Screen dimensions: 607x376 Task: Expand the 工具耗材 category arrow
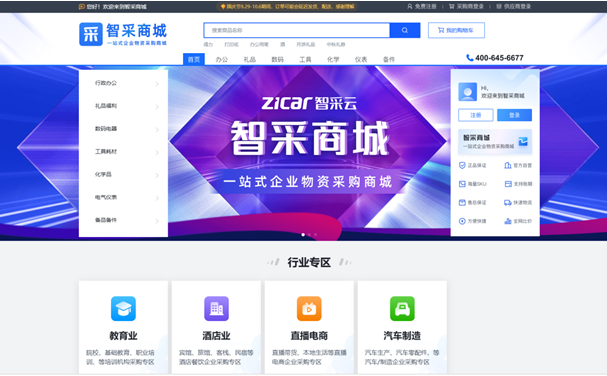coord(157,152)
